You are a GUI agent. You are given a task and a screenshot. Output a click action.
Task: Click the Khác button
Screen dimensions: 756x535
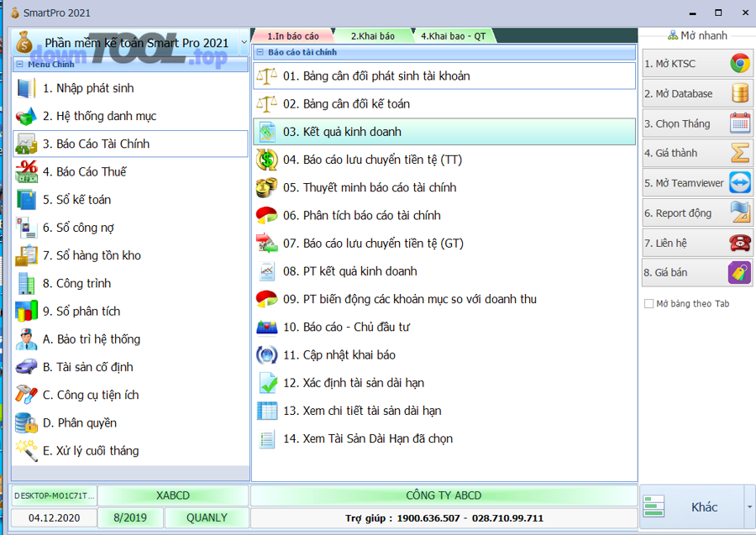pyautogui.click(x=693, y=507)
